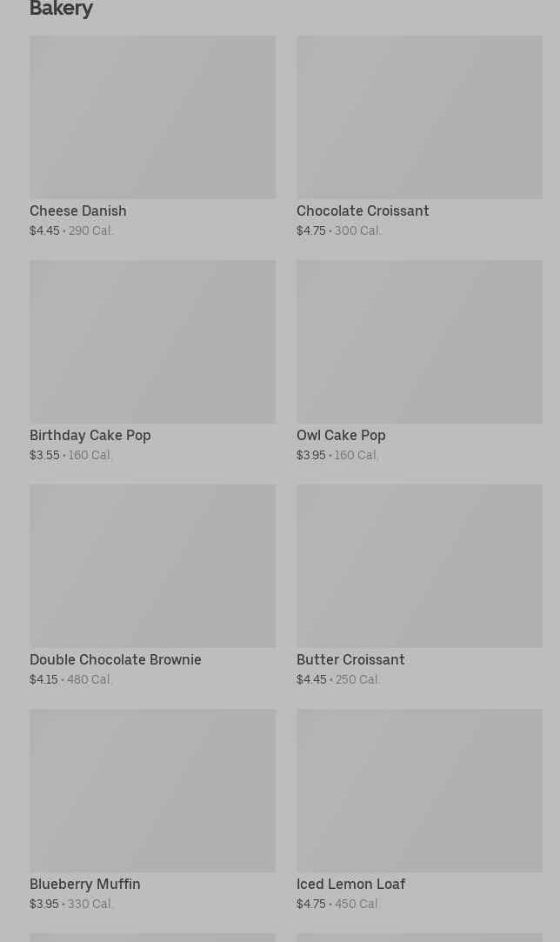The width and height of the screenshot is (560, 942).
Task: Select the Butter Croissant image thumbnail
Action: (419, 565)
